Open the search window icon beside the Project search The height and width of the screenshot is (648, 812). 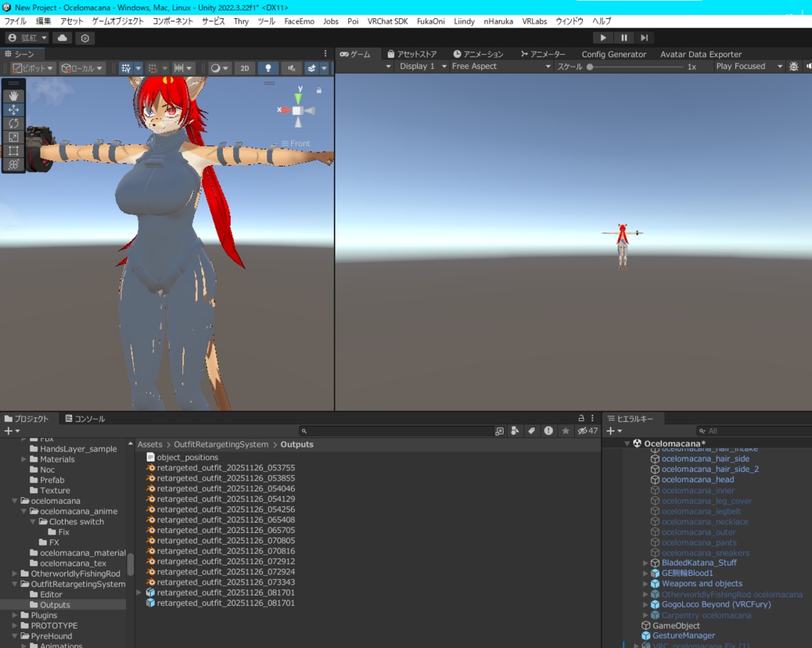click(x=500, y=431)
